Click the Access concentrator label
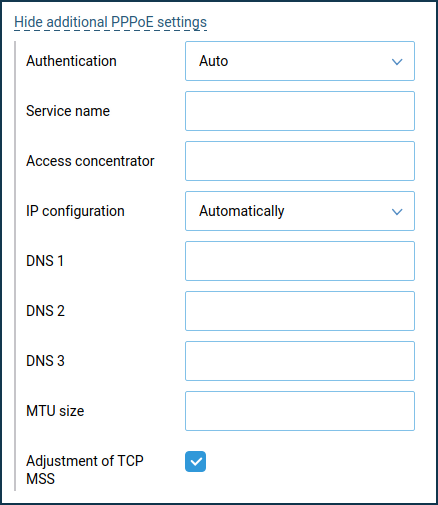This screenshot has width=438, height=505. [90, 161]
